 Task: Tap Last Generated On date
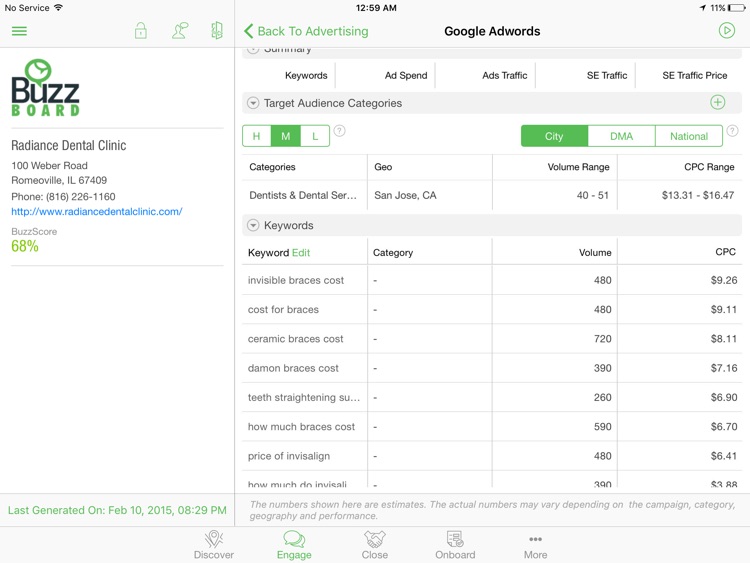[117, 510]
